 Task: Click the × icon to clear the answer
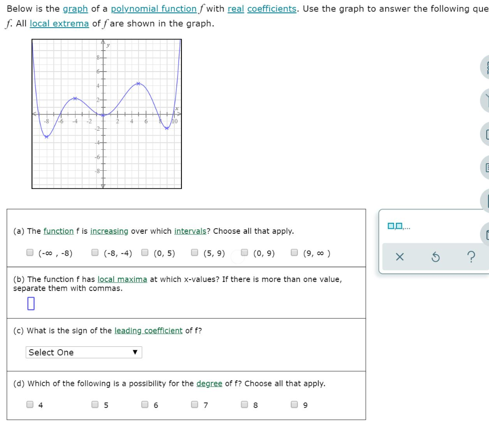tap(400, 257)
